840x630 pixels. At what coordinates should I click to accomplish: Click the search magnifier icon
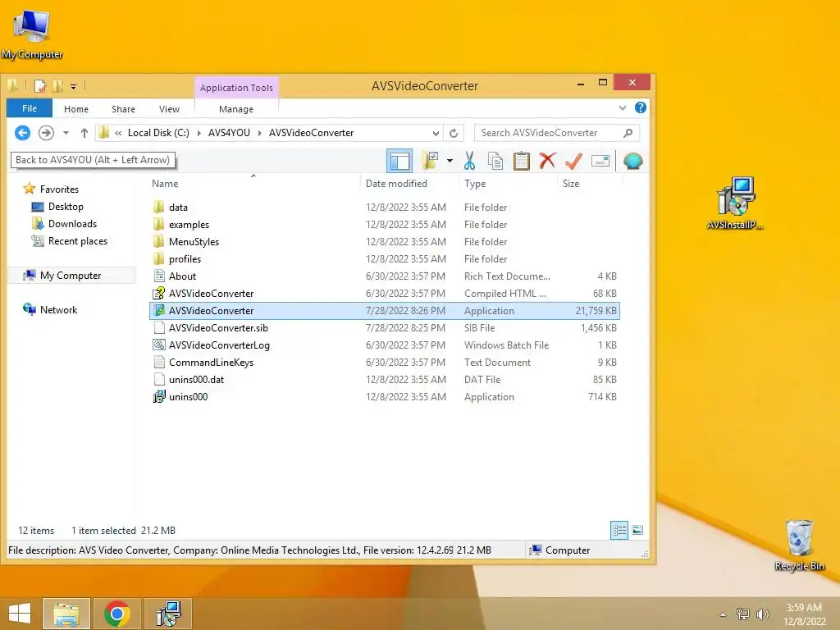[x=628, y=133]
